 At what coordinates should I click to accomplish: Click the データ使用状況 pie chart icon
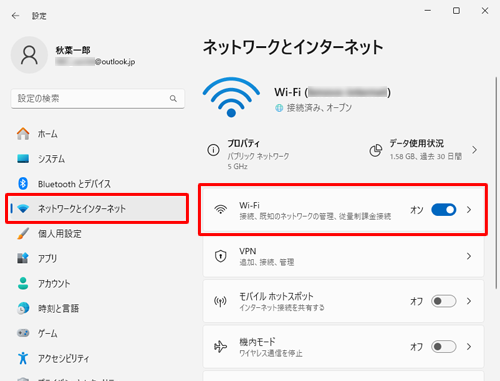point(375,150)
